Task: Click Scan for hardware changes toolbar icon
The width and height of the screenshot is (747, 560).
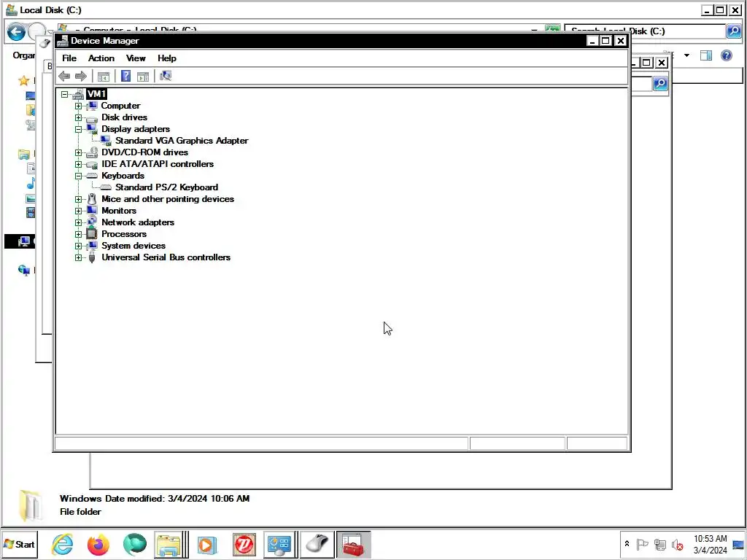Action: point(166,76)
